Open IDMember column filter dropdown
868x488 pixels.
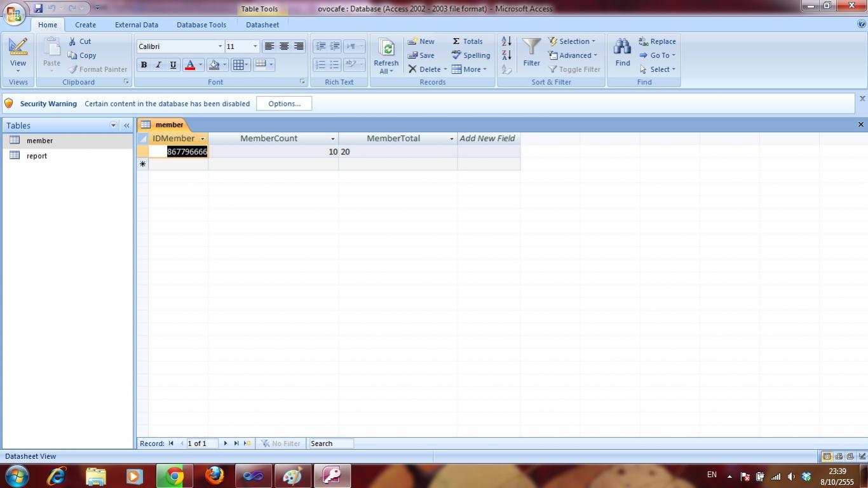click(x=203, y=139)
